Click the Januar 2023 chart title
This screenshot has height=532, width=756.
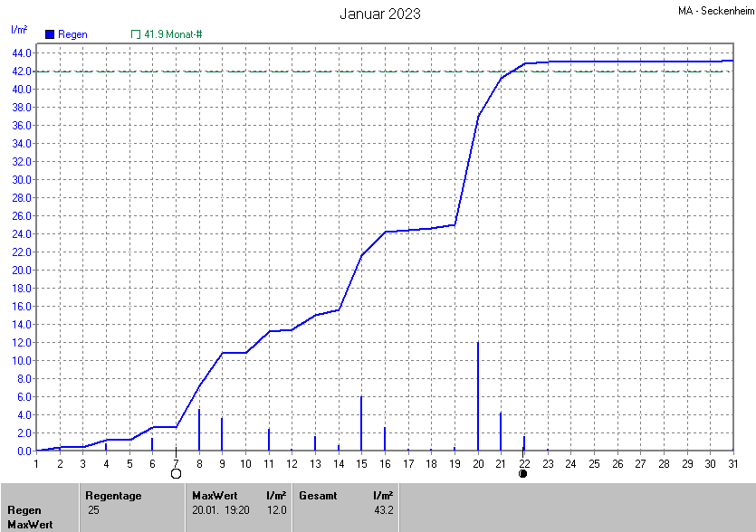pyautogui.click(x=379, y=14)
